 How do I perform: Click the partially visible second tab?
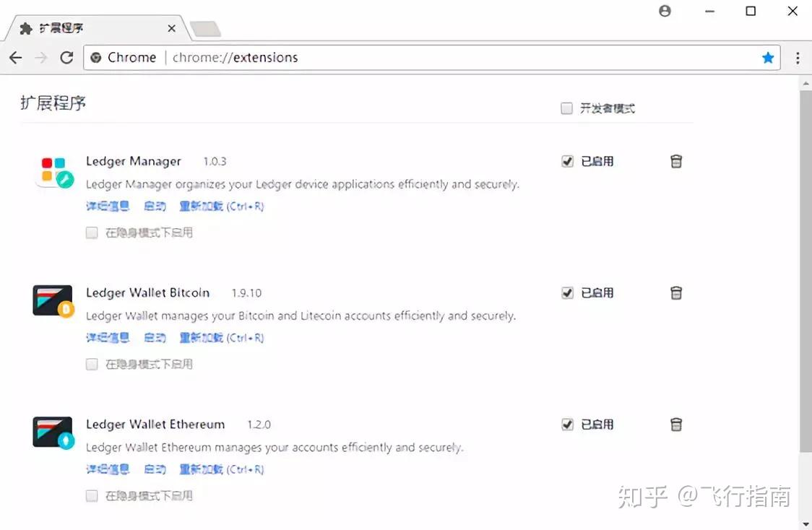point(204,28)
